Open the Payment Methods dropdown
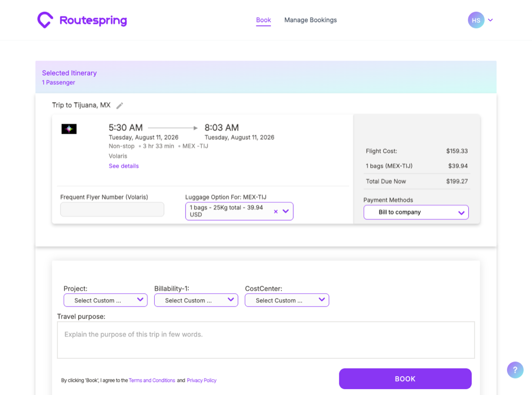Image resolution: width=532 pixels, height=395 pixels. coord(416,212)
